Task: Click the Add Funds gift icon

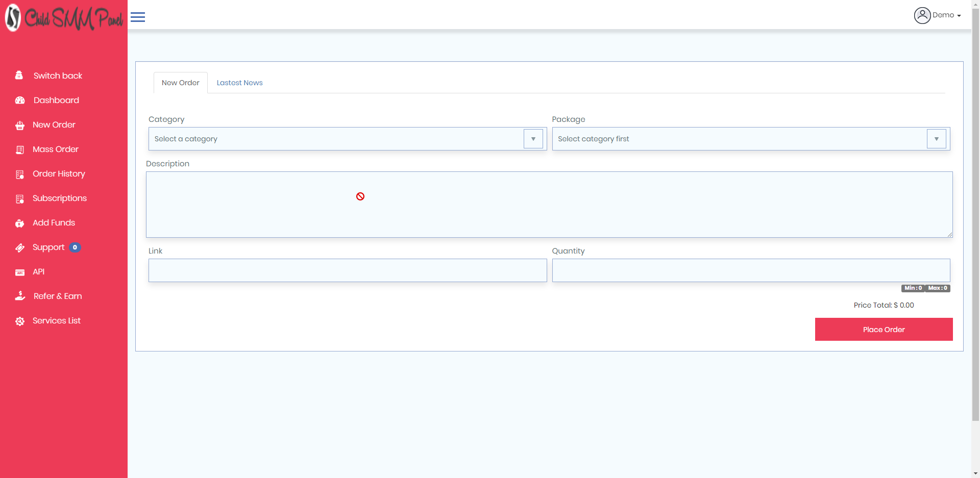Action: [19, 223]
